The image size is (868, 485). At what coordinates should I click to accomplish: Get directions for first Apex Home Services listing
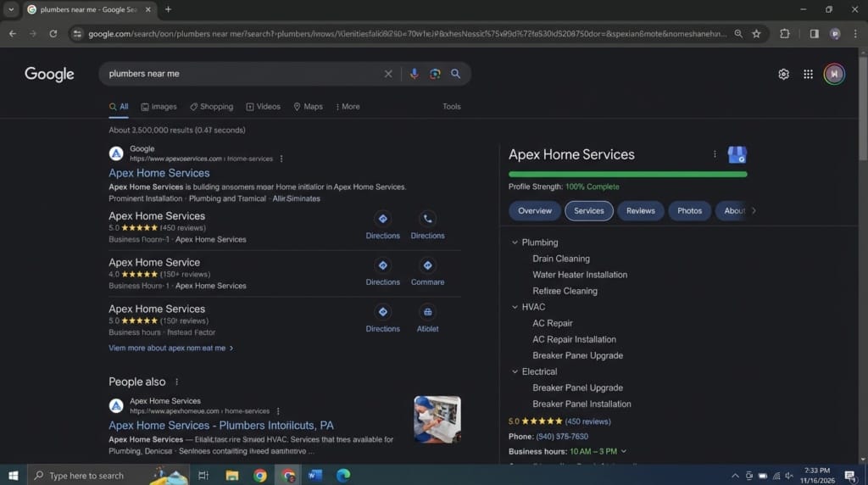click(x=382, y=219)
